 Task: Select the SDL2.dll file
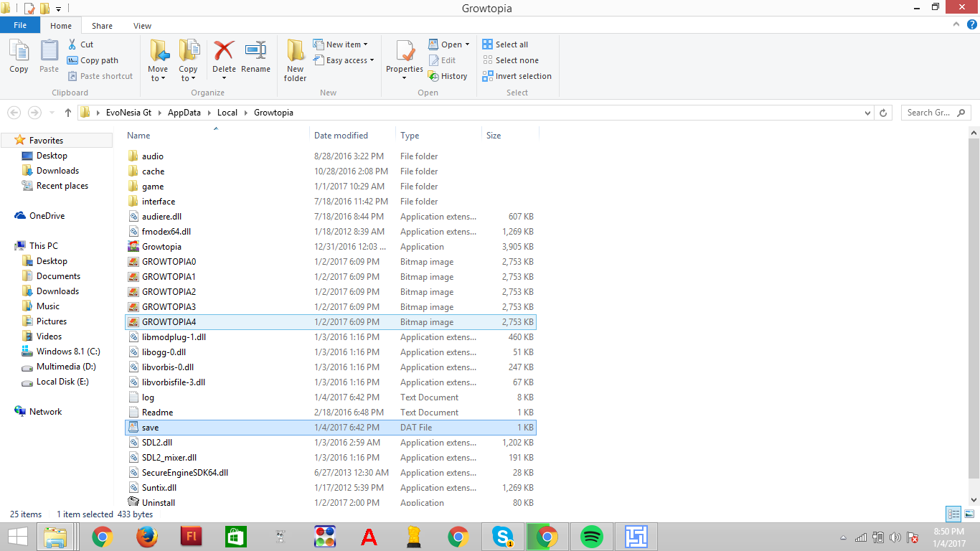click(x=331, y=443)
